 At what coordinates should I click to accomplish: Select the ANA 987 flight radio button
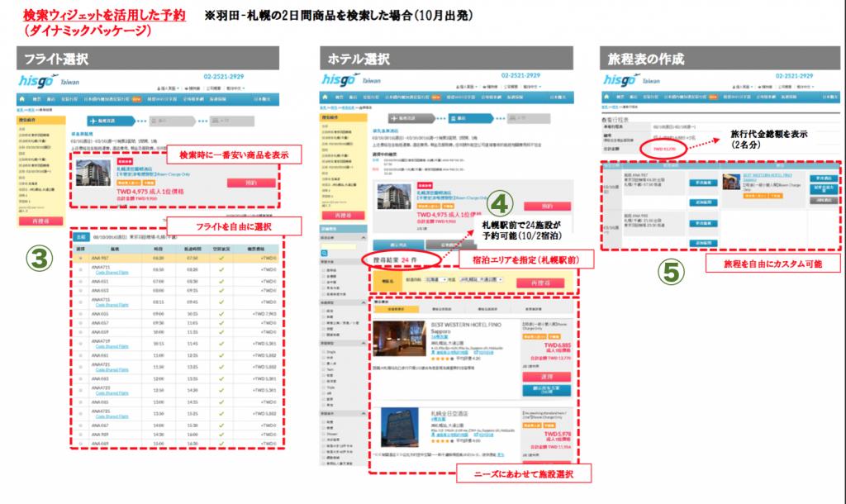click(x=80, y=257)
